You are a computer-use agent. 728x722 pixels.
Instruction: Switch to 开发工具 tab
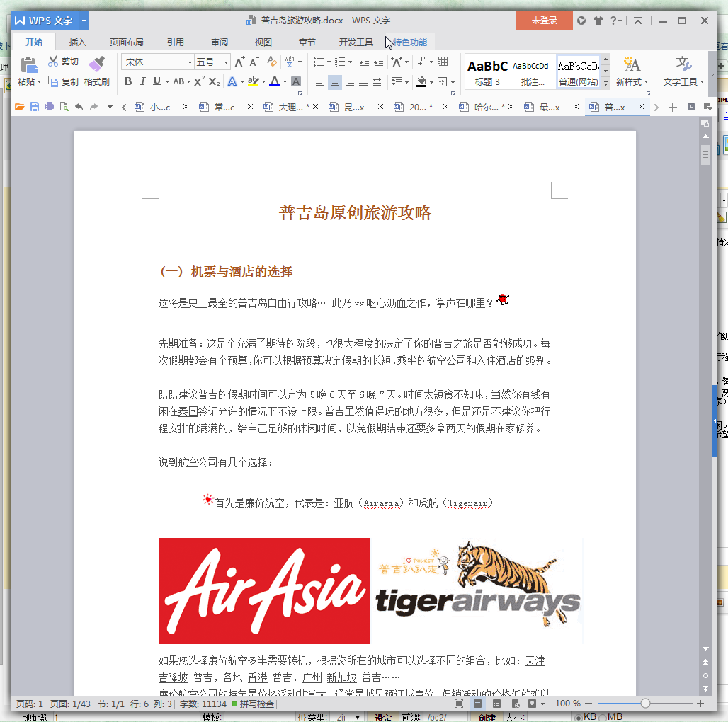click(x=356, y=42)
